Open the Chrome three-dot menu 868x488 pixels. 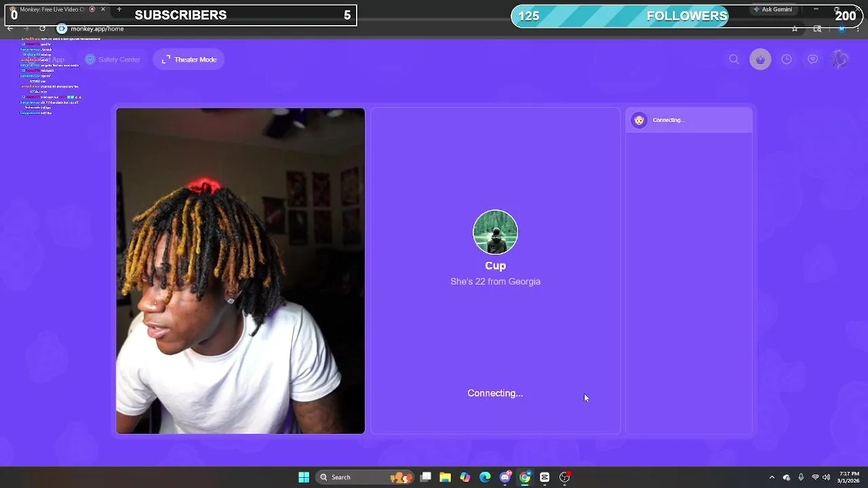858,28
